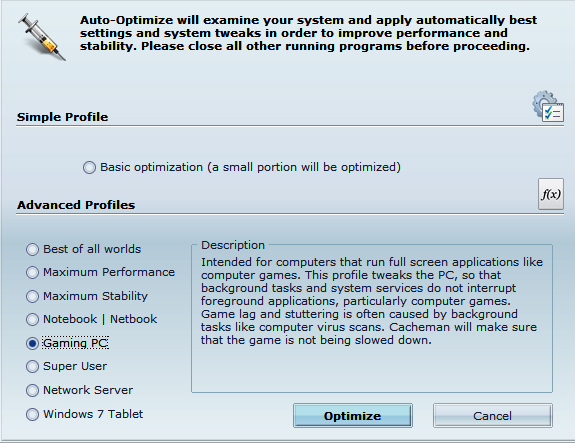
Task: Open the gear checklist settings icon
Action: (548, 106)
